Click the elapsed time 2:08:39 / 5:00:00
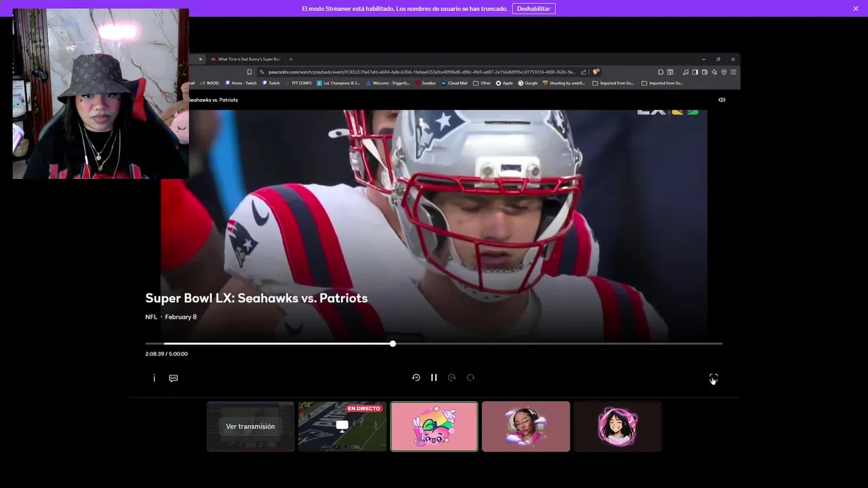The image size is (868, 488). [166, 354]
